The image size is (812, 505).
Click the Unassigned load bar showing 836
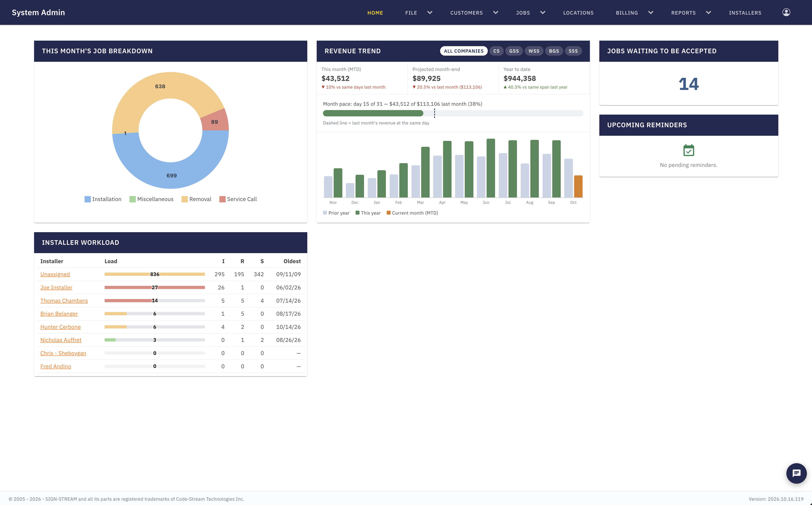point(155,274)
